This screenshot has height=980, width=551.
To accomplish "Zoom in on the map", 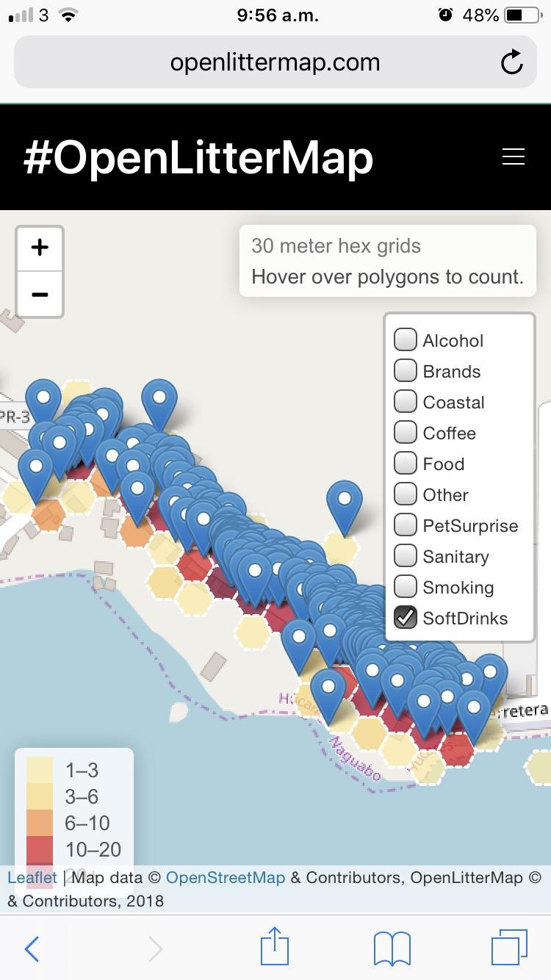I will pyautogui.click(x=40, y=248).
